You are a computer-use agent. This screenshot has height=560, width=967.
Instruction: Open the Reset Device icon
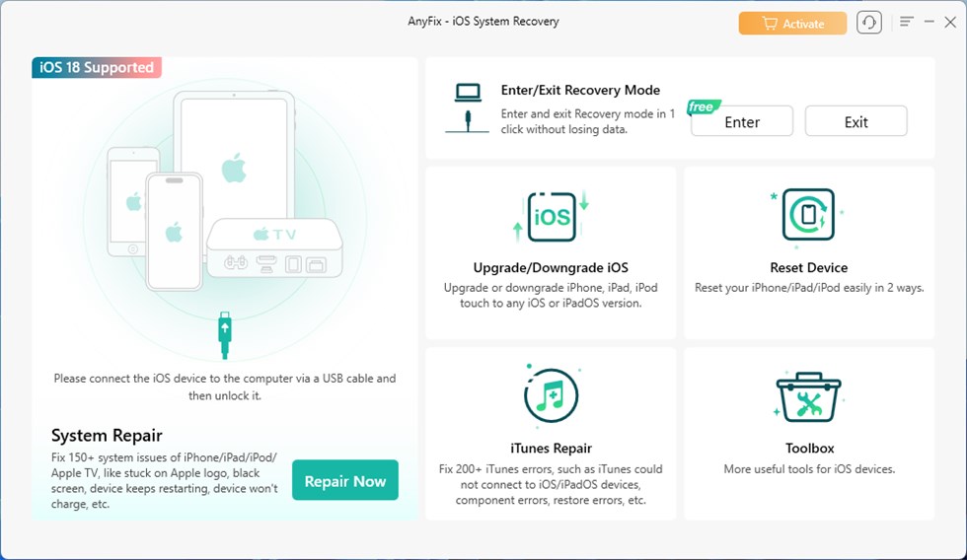pyautogui.click(x=808, y=215)
